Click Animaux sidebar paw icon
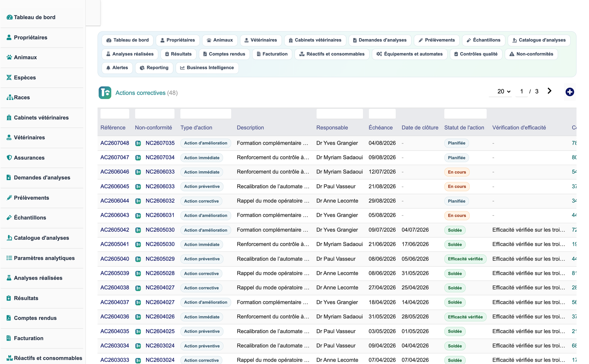The width and height of the screenshot is (589, 364). pyautogui.click(x=9, y=57)
